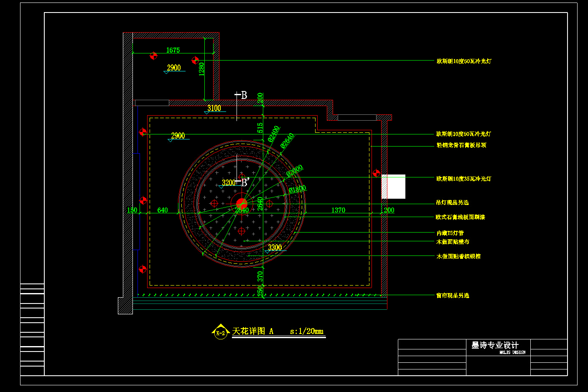Select the downlight symbol left of main room 2900

[143, 132]
